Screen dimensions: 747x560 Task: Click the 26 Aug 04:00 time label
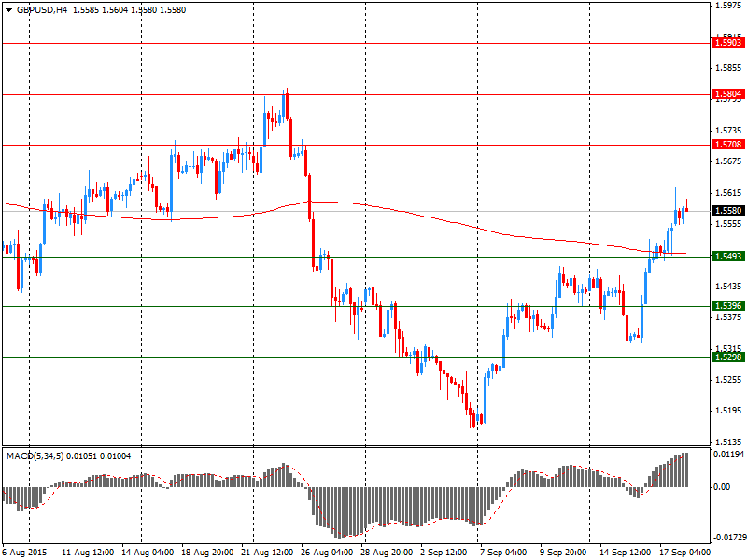click(328, 553)
